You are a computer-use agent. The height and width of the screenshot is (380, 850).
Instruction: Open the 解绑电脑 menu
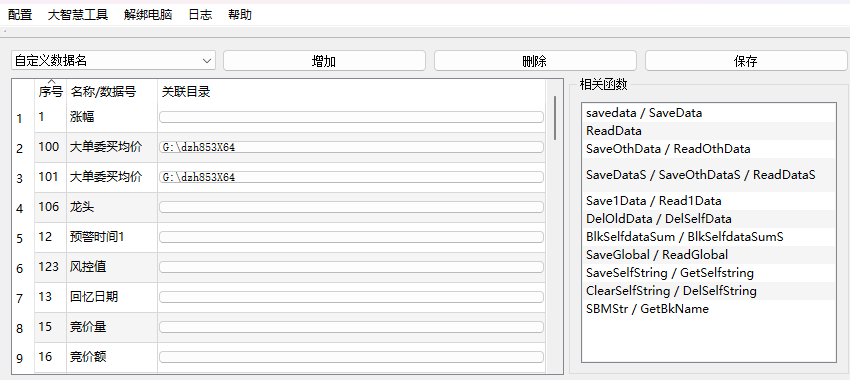pyautogui.click(x=147, y=15)
